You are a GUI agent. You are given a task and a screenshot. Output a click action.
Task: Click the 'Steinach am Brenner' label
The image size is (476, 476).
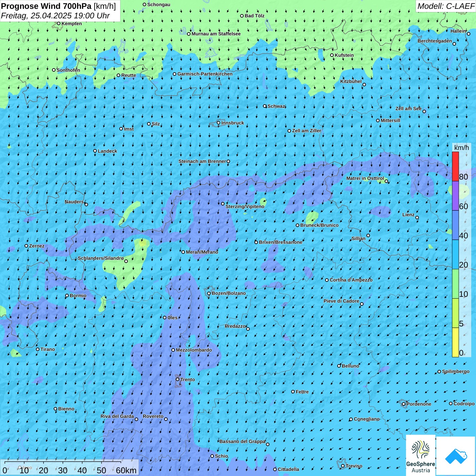tap(202, 161)
